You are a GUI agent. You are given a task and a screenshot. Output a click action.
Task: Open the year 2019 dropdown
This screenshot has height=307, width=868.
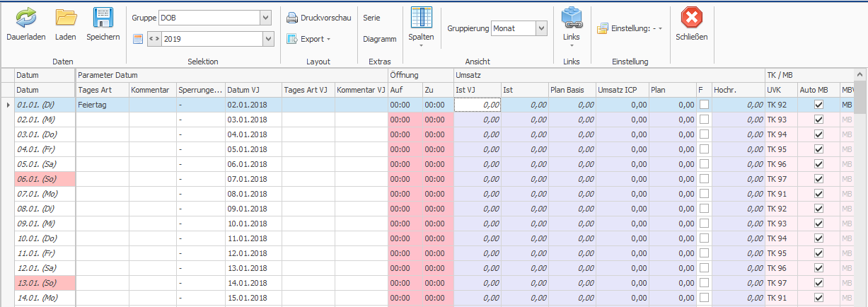(266, 39)
